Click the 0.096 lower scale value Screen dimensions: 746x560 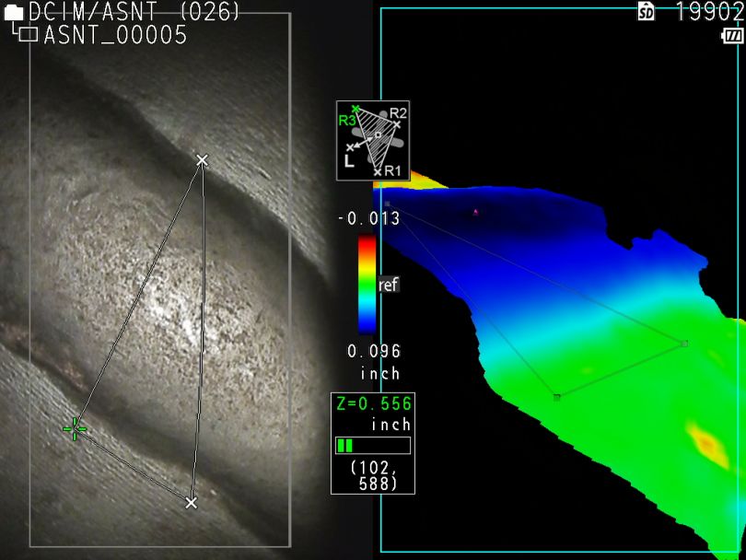pos(373,351)
